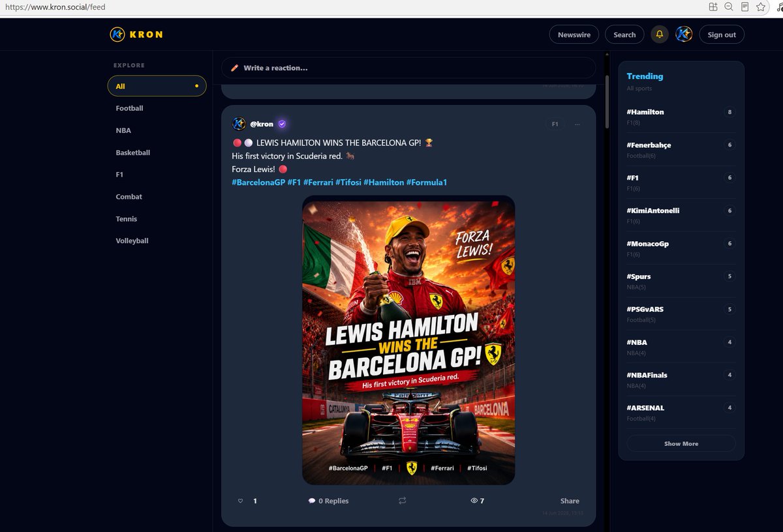The width and height of the screenshot is (783, 532).
Task: Click the 'All sports' subtitle under Trending
Action: click(x=639, y=89)
